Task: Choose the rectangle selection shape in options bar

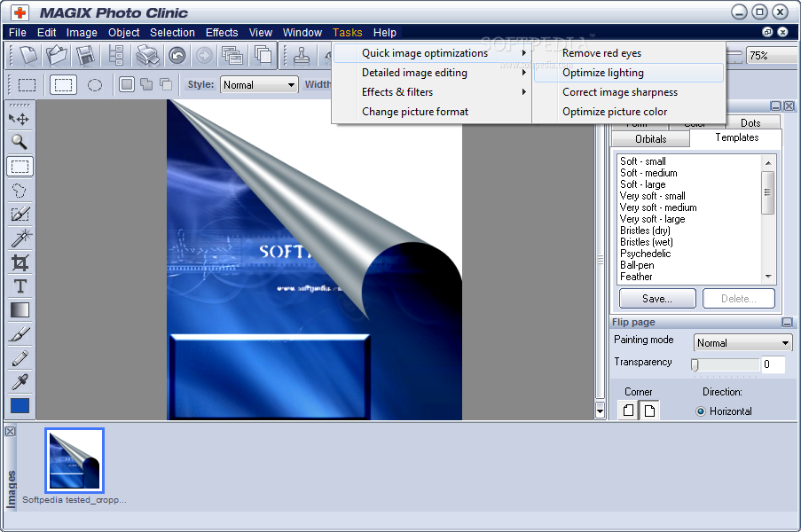Action: [63, 85]
